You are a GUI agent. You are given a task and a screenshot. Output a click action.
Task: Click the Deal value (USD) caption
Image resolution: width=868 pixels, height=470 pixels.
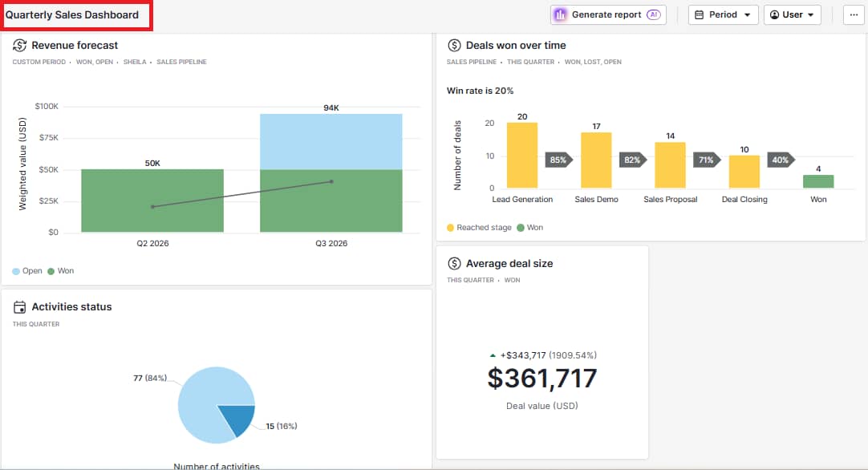pos(542,406)
